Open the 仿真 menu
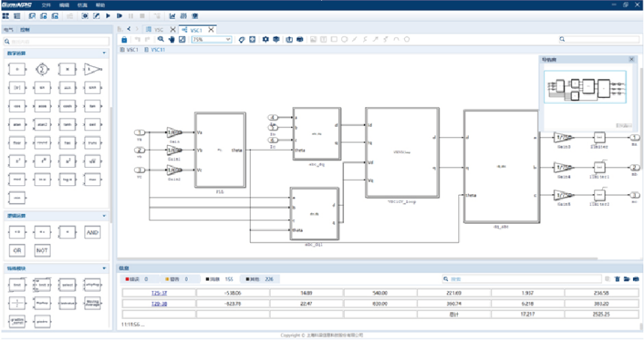Screen dimensions: 644x340 point(81,4)
